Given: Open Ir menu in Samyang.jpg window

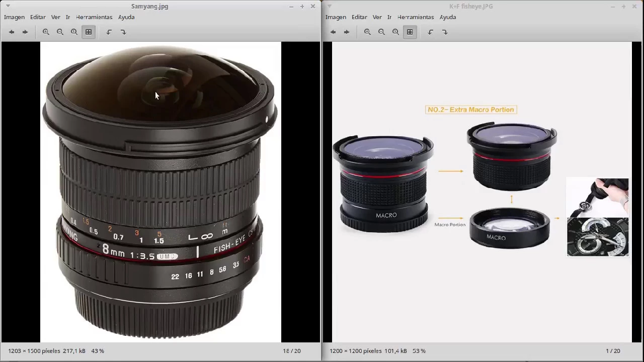Looking at the screenshot, I should tap(68, 17).
